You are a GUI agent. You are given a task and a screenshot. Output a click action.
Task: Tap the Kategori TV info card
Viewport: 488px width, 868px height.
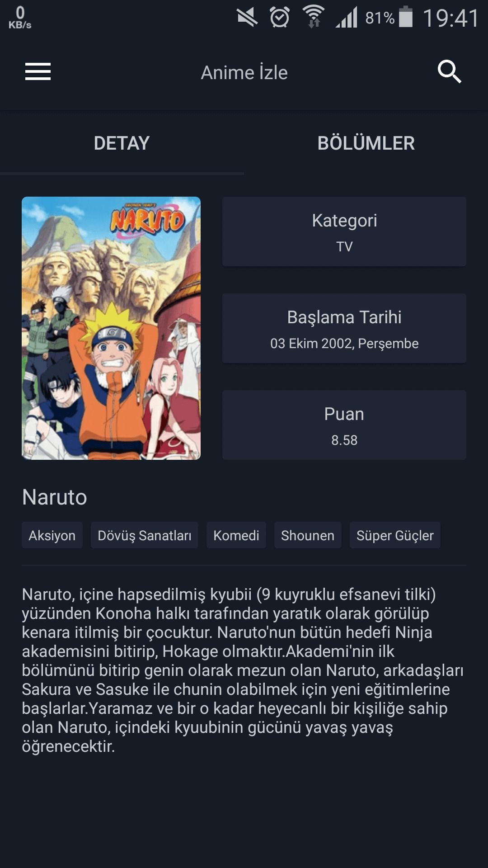click(344, 231)
